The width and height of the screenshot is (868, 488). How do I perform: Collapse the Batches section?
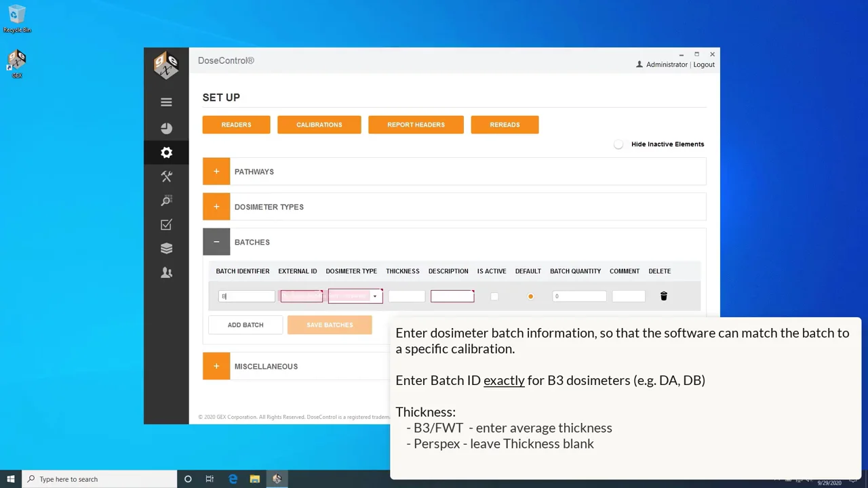tap(216, 242)
